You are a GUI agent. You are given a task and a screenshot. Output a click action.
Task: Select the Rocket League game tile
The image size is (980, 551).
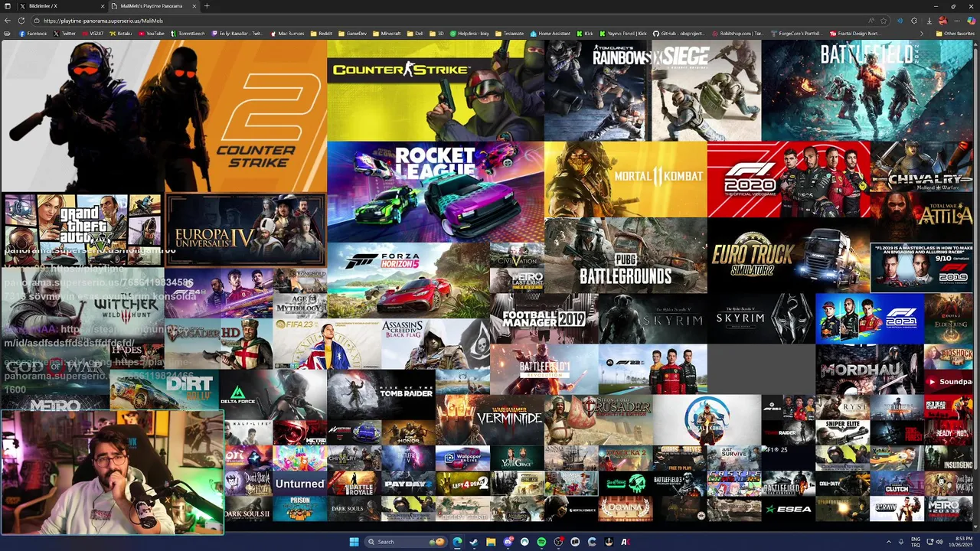[436, 191]
